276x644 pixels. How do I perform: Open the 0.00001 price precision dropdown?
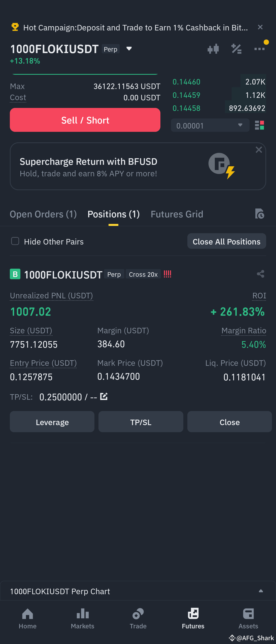(210, 125)
